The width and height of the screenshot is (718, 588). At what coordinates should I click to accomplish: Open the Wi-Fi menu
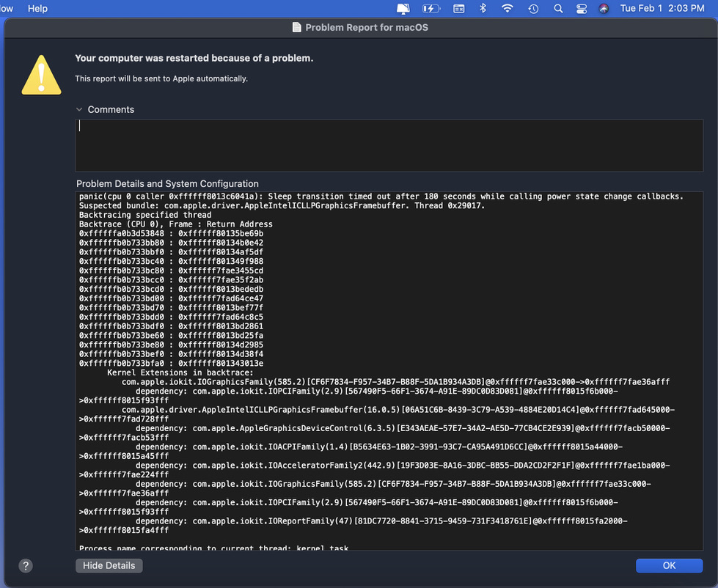507,8
